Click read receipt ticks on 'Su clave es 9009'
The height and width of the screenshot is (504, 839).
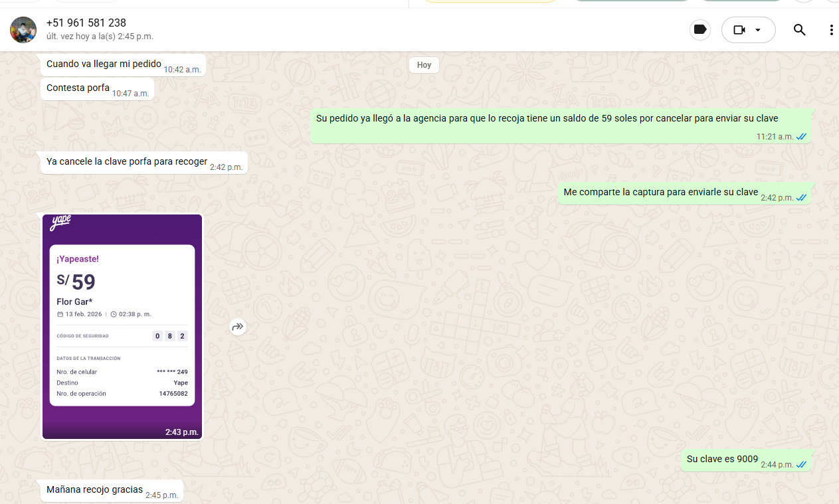click(801, 465)
